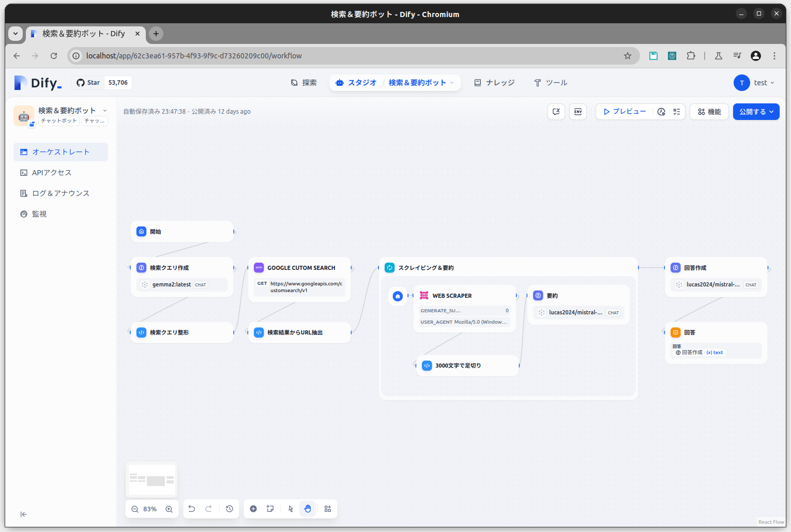The width and height of the screenshot is (791, 532).
Task: Open the test account menu
Action: (x=754, y=83)
